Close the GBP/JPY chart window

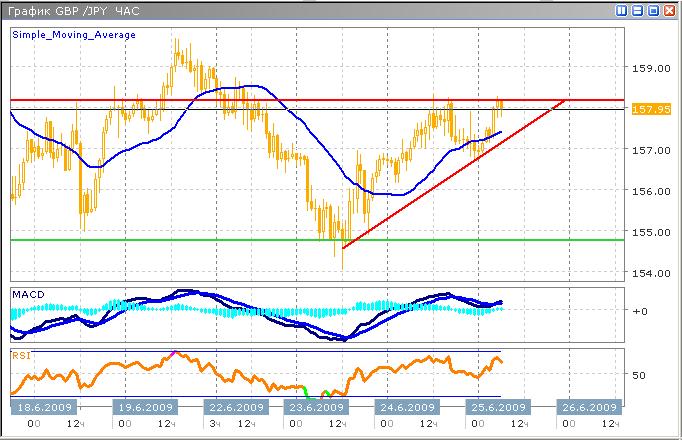coord(670,10)
